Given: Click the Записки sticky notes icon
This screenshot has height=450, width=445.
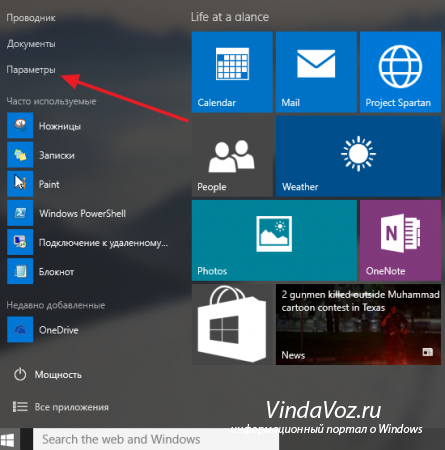Looking at the screenshot, I should point(20,155).
